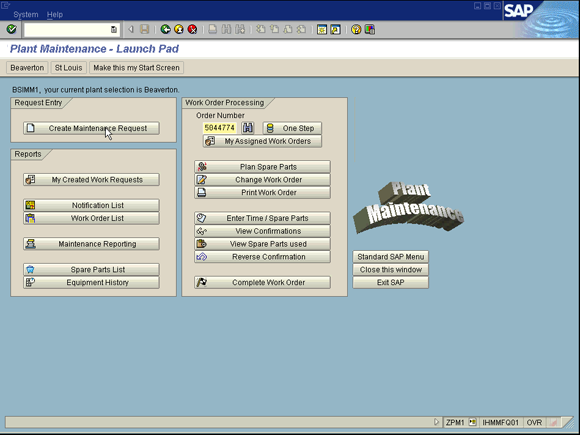The width and height of the screenshot is (580, 435).
Task: Click the Create New Session icon
Action: [x=322, y=29]
